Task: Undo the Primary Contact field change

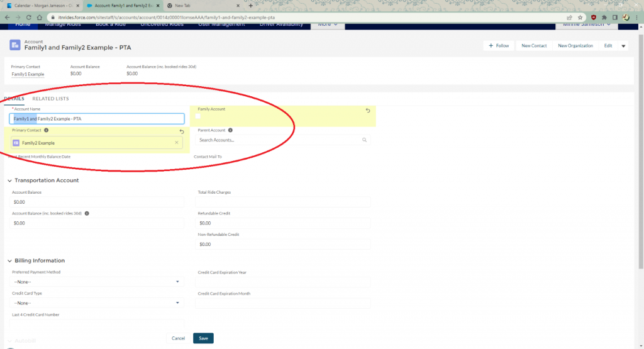Action: click(x=181, y=131)
